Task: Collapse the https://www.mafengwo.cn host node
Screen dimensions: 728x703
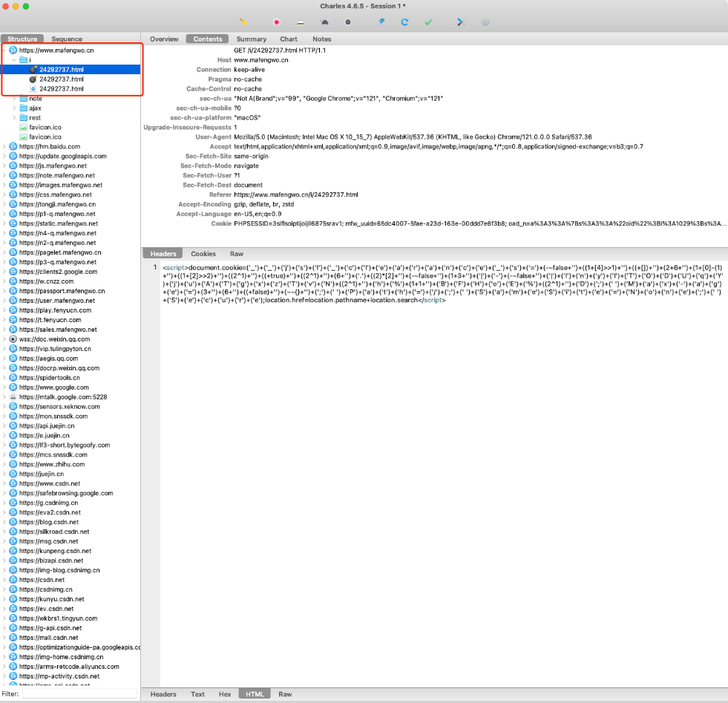Action: pos(4,50)
